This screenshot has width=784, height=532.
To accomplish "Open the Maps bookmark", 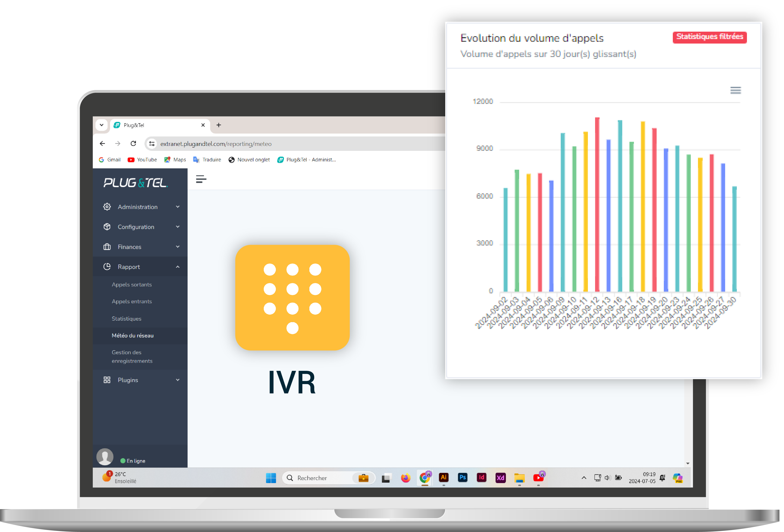I will pos(175,160).
